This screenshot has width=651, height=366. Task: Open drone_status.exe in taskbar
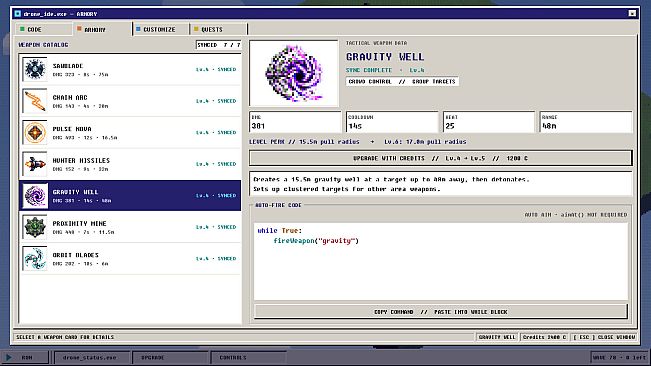[93, 357]
